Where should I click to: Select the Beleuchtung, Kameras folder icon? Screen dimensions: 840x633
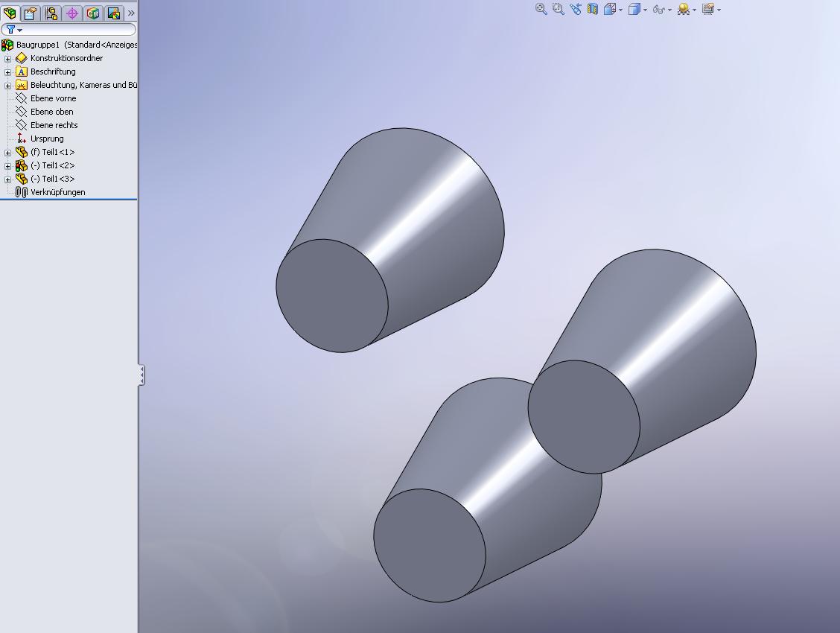(x=22, y=85)
